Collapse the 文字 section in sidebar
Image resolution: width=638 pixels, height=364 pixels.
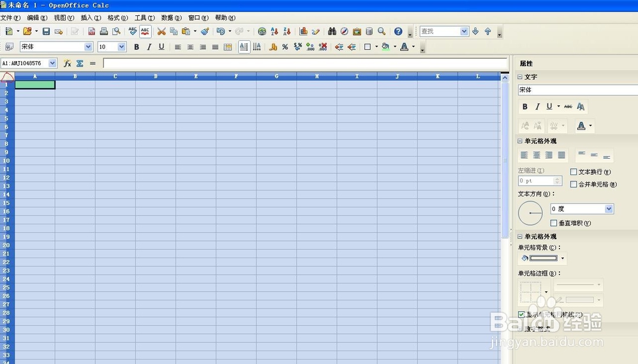[x=520, y=77]
